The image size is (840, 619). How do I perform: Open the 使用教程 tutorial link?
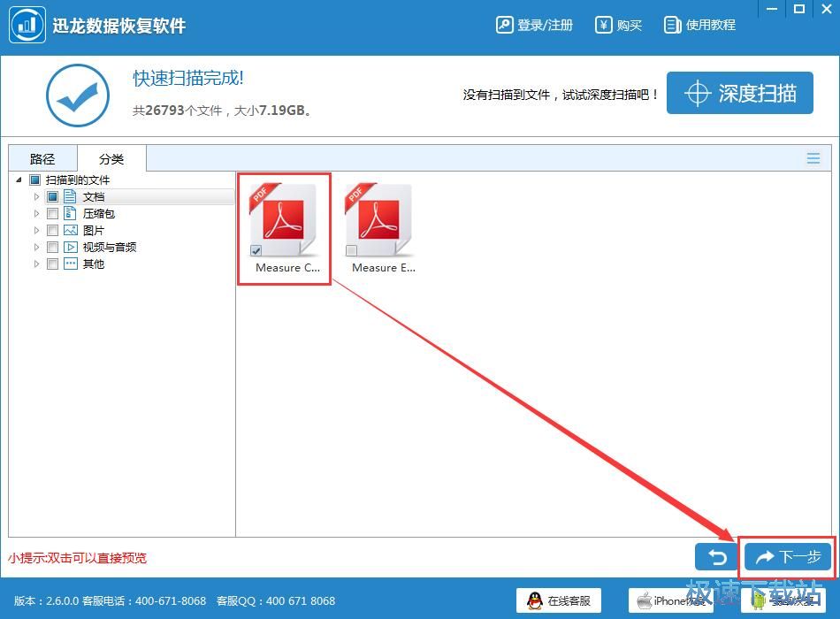[699, 25]
